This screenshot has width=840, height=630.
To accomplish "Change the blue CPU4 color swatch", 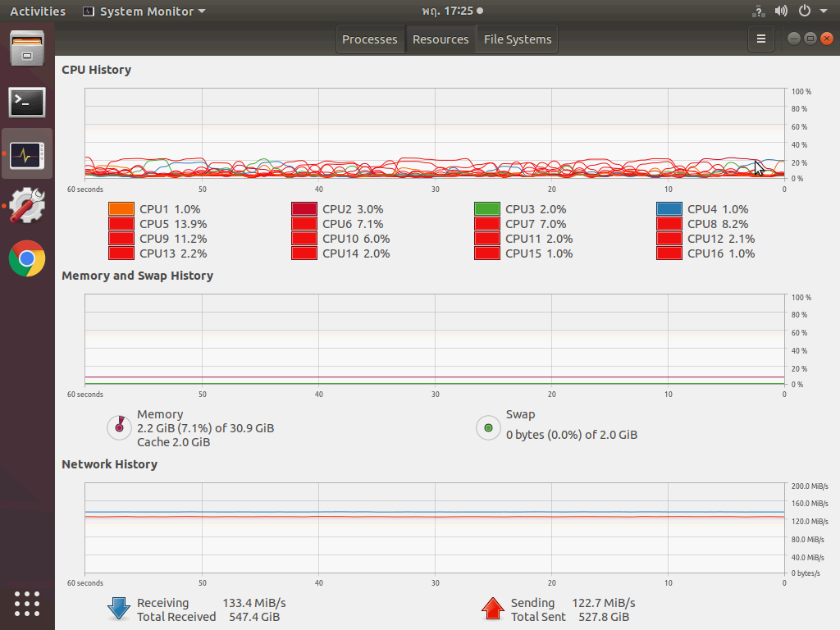I will pyautogui.click(x=669, y=209).
